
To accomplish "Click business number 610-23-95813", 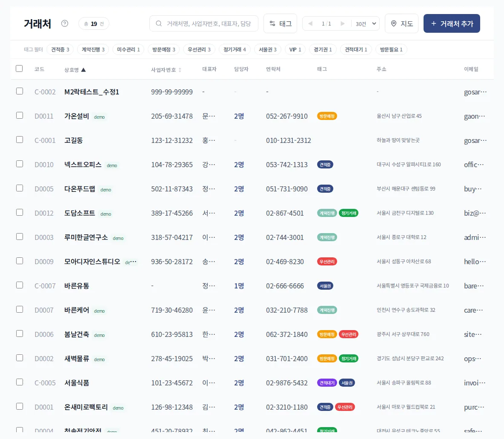I will point(172,334).
